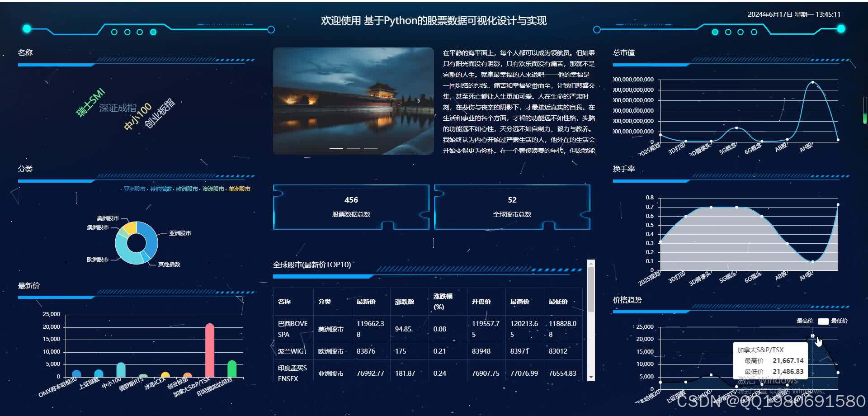
Task: Toggle the 最高价 legend in 价格趋势 chart
Action: pyautogui.click(x=804, y=321)
